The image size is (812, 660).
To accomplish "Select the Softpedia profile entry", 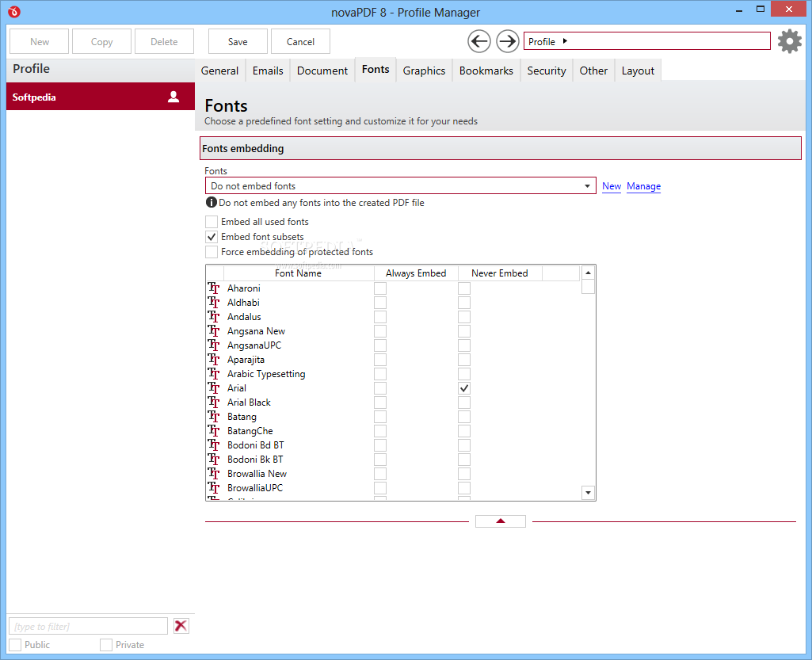I will coord(101,97).
